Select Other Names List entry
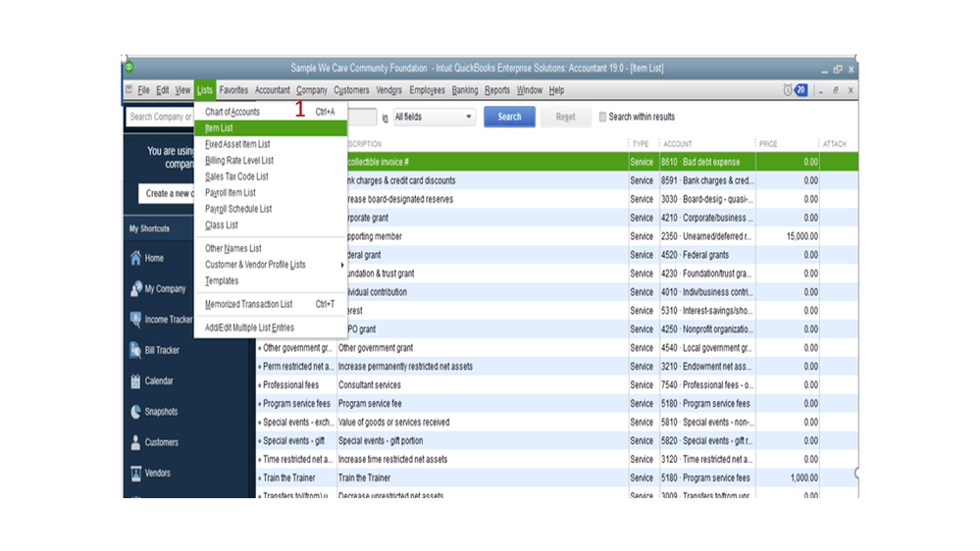980x551 pixels. (271, 249)
